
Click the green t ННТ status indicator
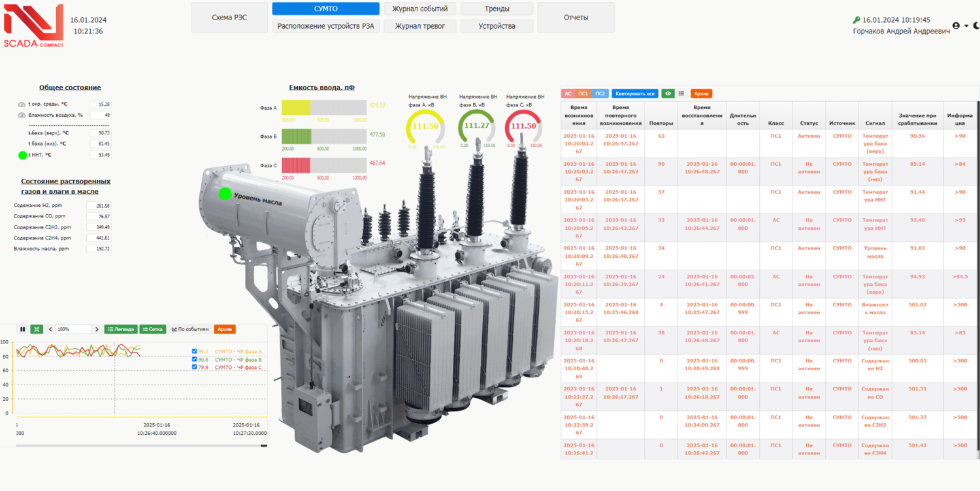click(x=23, y=155)
